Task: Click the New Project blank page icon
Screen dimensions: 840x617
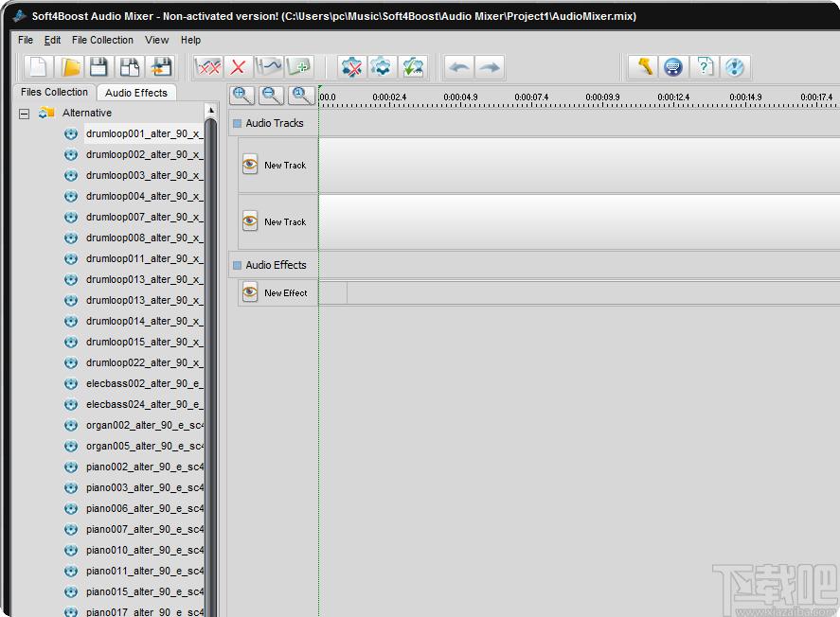Action: 38,67
